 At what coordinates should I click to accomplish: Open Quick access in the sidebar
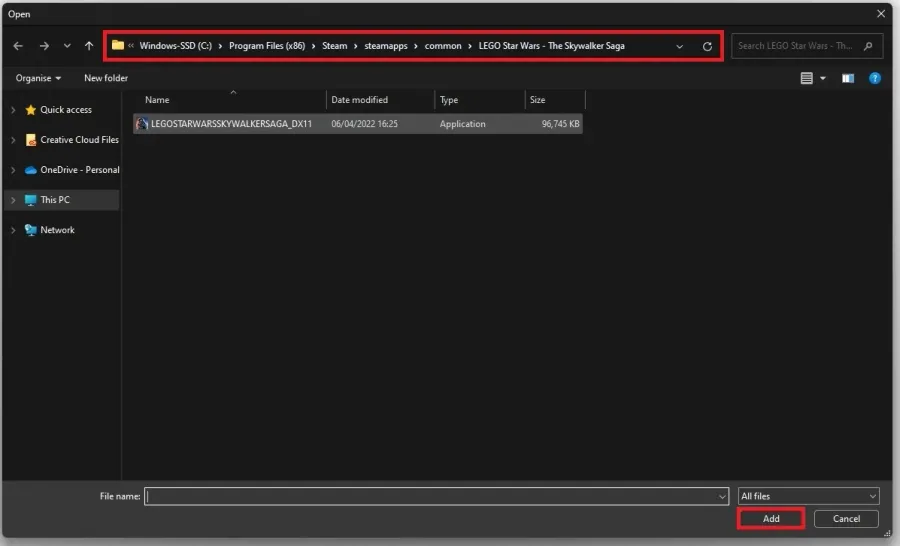65,110
